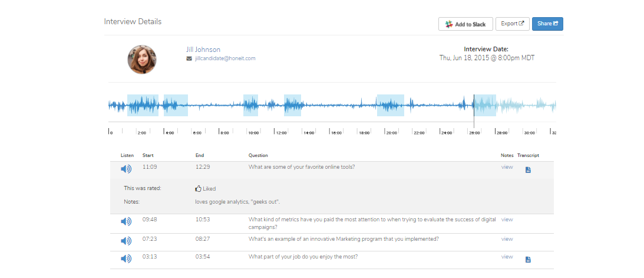The image size is (644, 278).
Task: Select the highlighted waveform segment near 2:00
Action: pos(143,106)
